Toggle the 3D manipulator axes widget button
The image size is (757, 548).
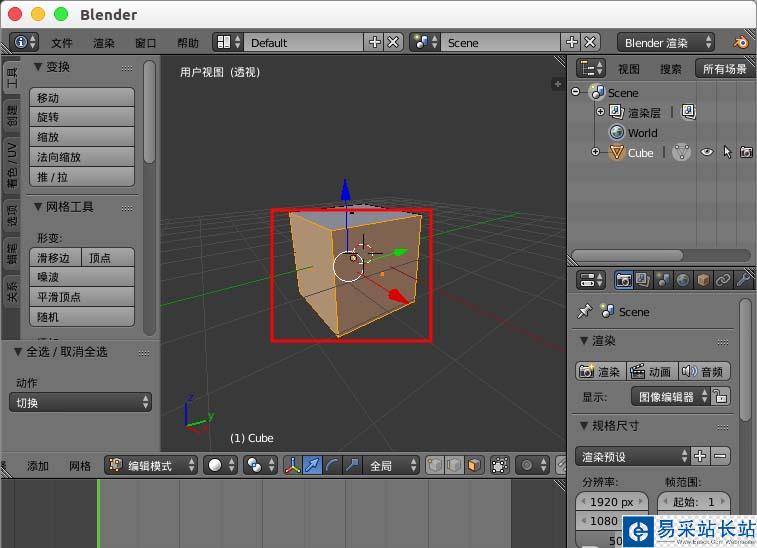(x=293, y=465)
